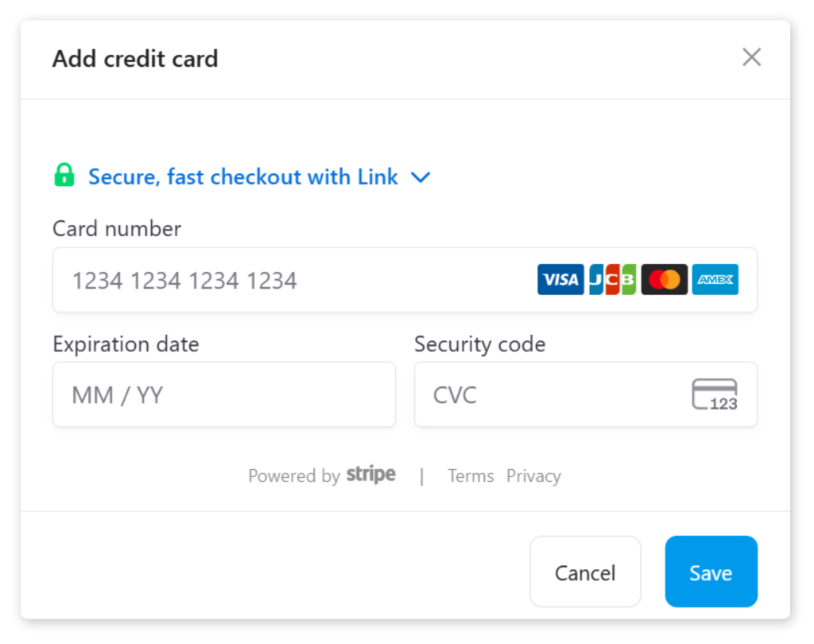Viewport: 814px width, 644px height.
Task: Expand the Link checkout chevron
Action: click(x=421, y=177)
